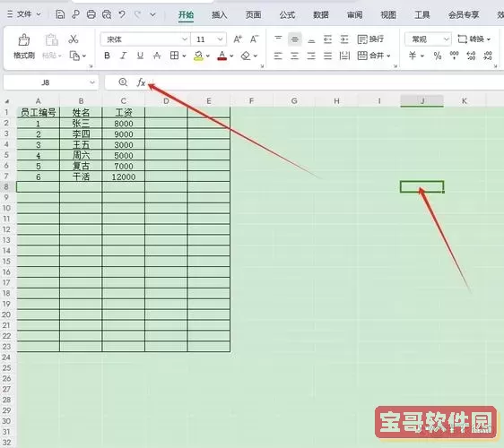The image size is (504, 448).
Task: Click the Undo arrow icon
Action: (x=122, y=14)
